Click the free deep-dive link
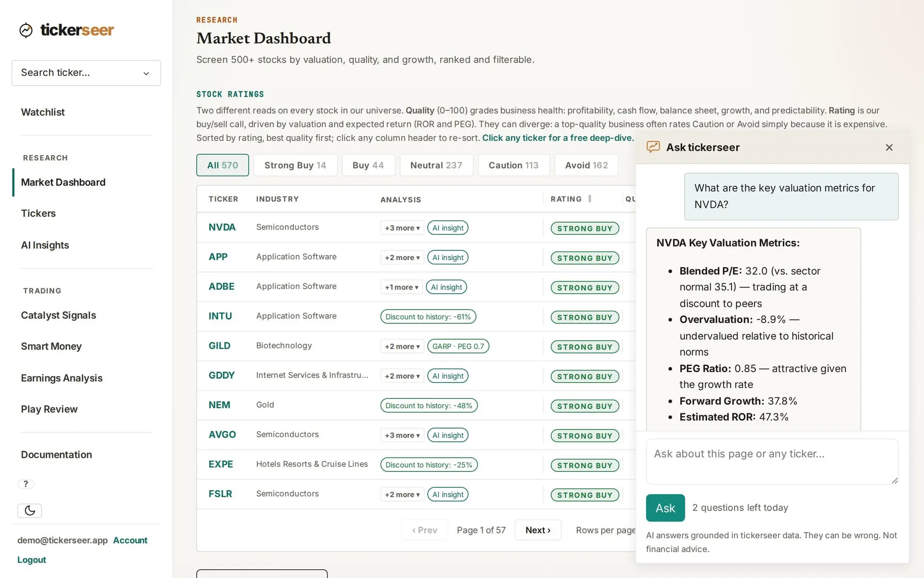924x578 pixels. point(558,138)
